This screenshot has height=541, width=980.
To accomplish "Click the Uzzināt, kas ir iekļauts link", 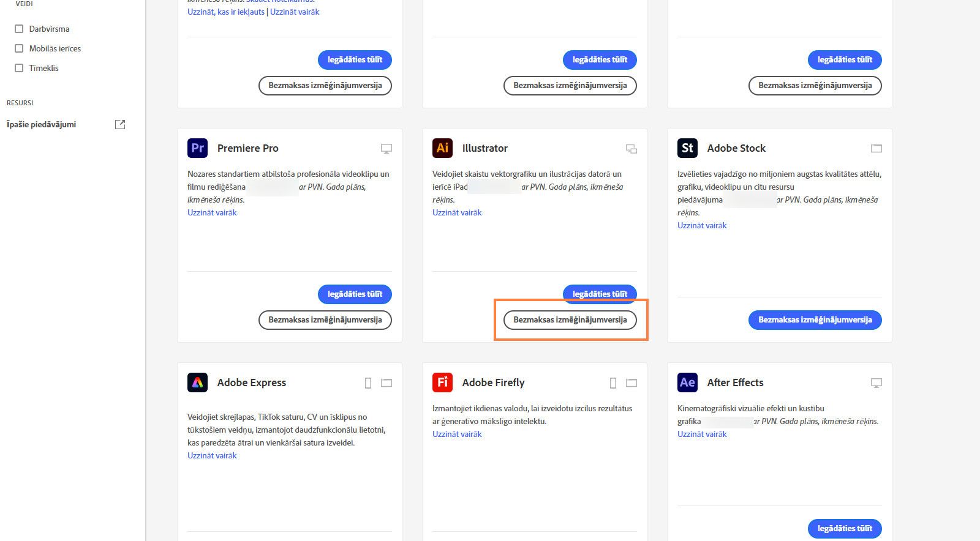I will [x=226, y=12].
